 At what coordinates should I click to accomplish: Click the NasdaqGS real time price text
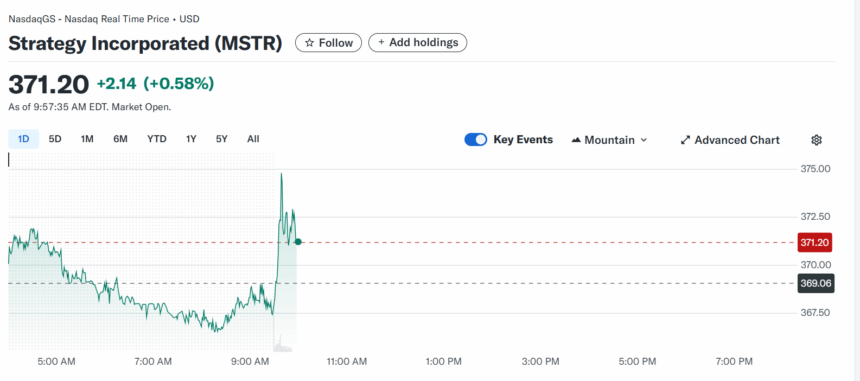pos(104,19)
